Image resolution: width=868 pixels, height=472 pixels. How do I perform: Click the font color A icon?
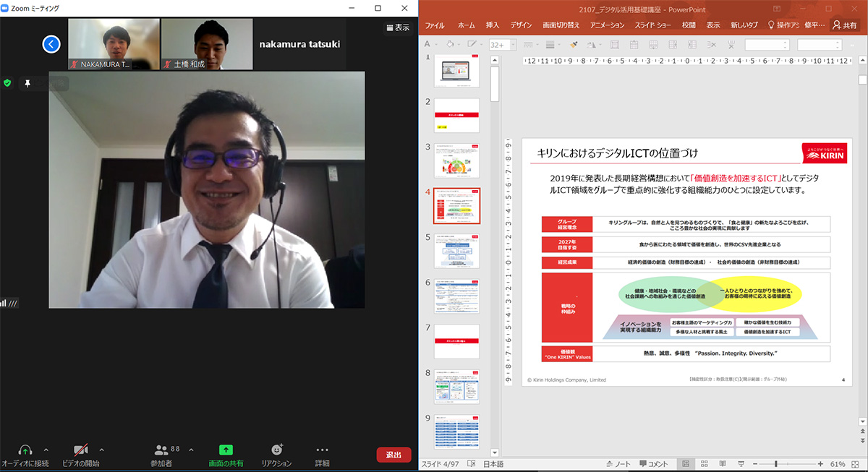[x=427, y=44]
